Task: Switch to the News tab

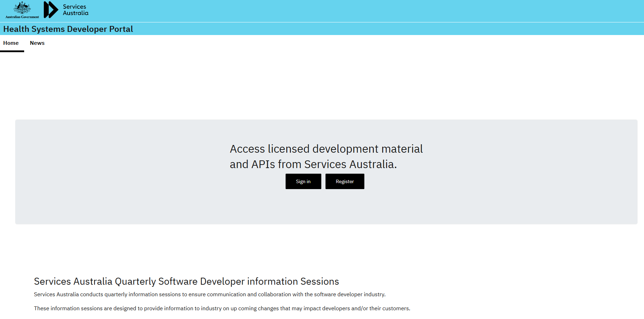Action: (37, 43)
